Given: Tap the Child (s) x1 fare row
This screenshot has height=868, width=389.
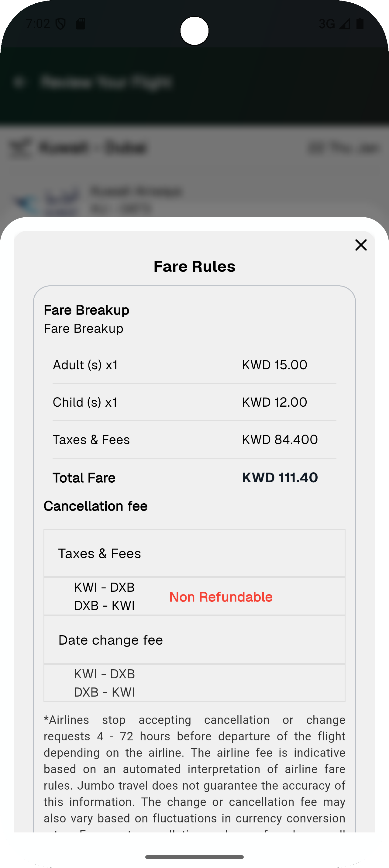Looking at the screenshot, I should click(x=194, y=402).
